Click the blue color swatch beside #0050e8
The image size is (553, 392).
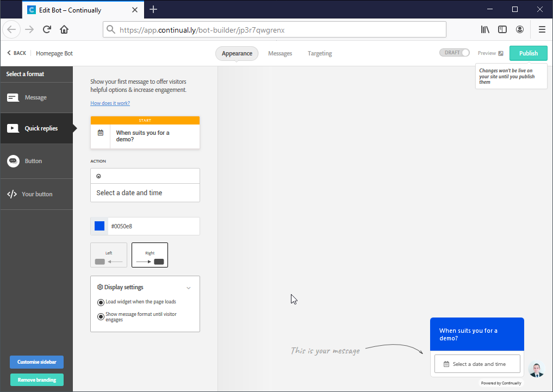pos(98,226)
